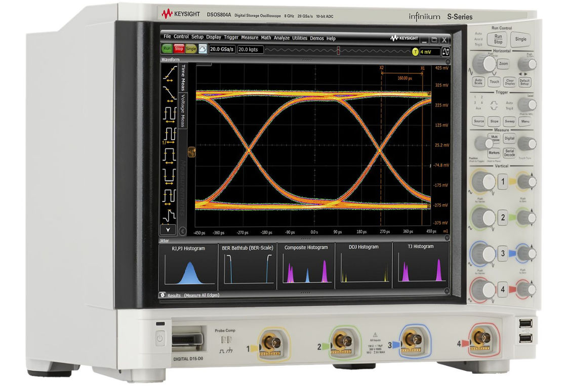Open the Results settings gear icon

[163, 295]
